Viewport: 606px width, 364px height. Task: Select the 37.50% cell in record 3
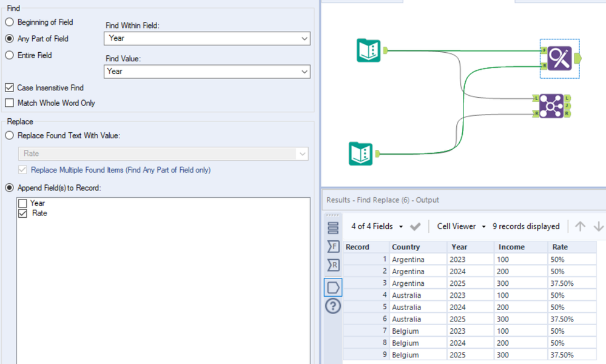[572, 283]
